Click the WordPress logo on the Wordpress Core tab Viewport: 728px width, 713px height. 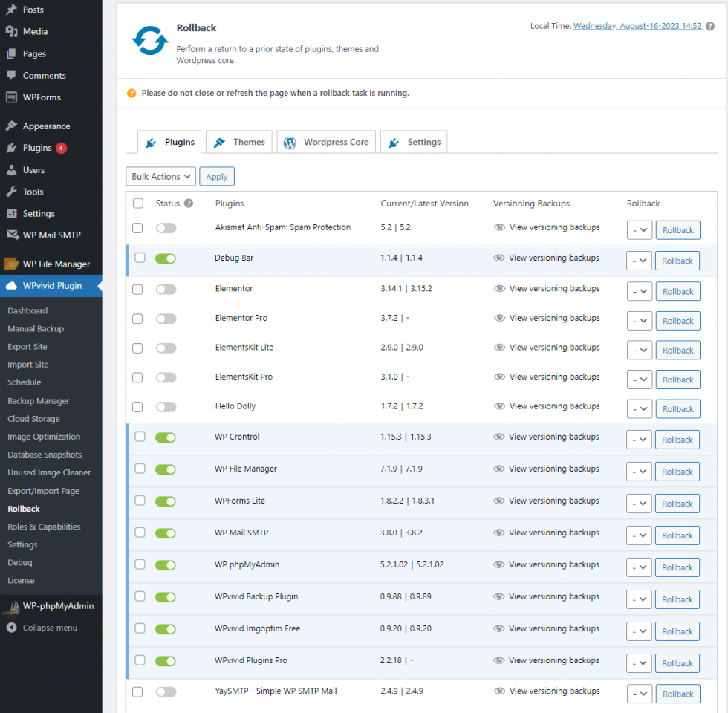[290, 141]
